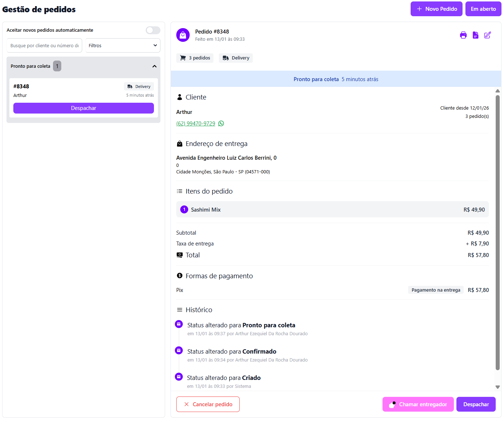
Task: Click the Delivery truck badge in order header
Action: click(x=236, y=58)
